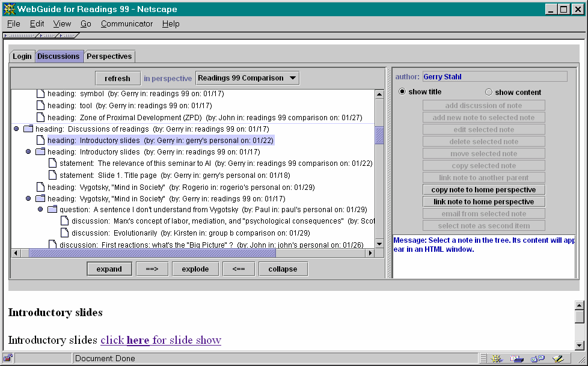Click document icon of Zone of Proximal Development
Viewport: 588px width, 366px height.
tap(40, 118)
